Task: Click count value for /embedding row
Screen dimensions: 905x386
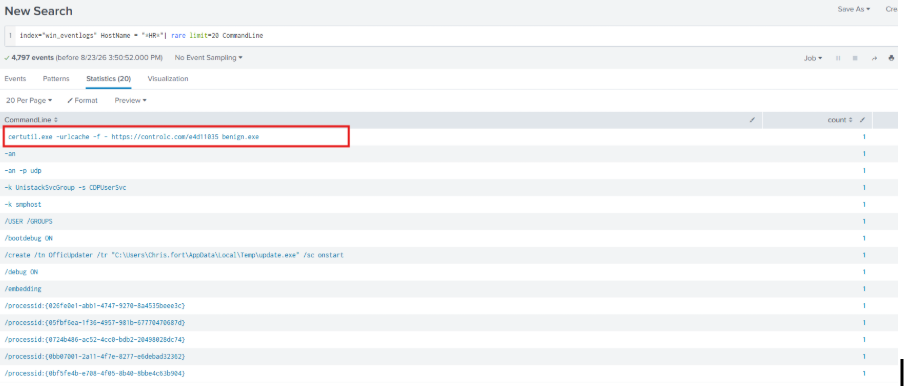Action: [x=864, y=288]
